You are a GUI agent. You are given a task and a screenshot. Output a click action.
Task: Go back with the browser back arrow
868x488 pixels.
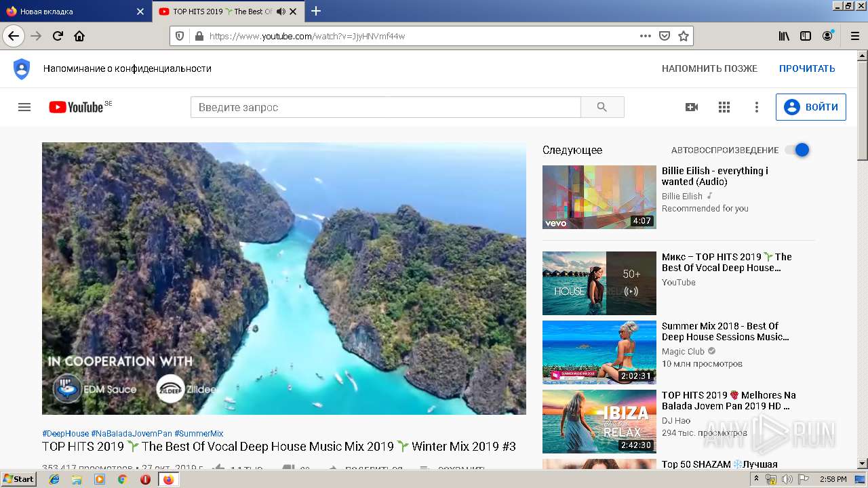coord(14,36)
